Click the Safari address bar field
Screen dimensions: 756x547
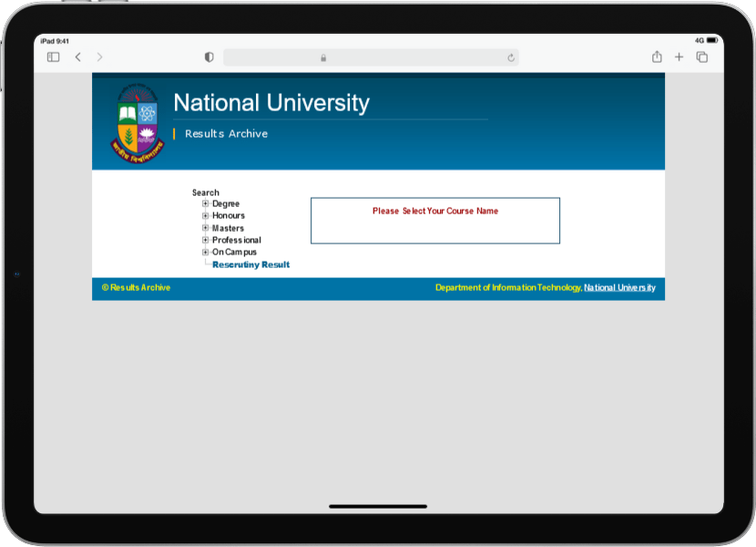pyautogui.click(x=371, y=57)
